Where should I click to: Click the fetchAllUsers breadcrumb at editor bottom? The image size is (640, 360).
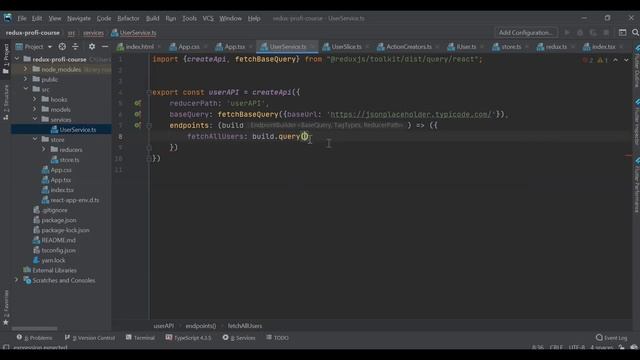[245, 326]
